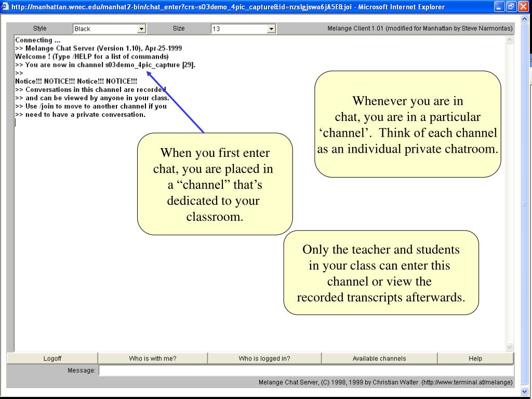
Task: Click the 'Melange Chat Server (Version 1.10)' line
Action: pyautogui.click(x=98, y=48)
